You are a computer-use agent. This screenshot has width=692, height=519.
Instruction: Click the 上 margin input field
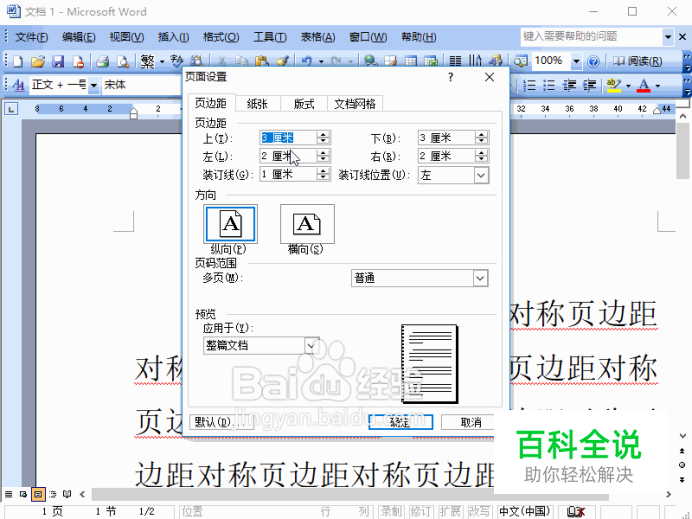288,138
